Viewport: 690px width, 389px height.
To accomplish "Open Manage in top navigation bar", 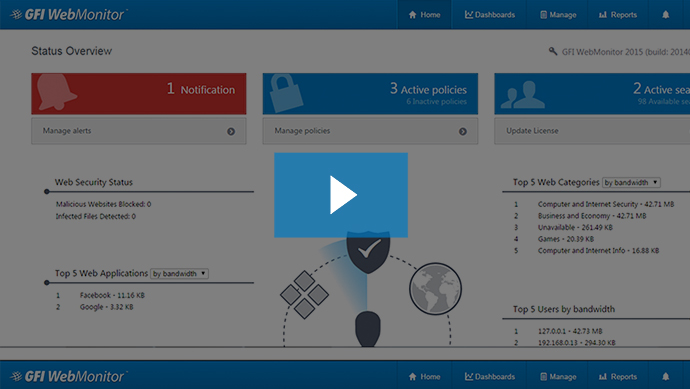I will [x=558, y=15].
